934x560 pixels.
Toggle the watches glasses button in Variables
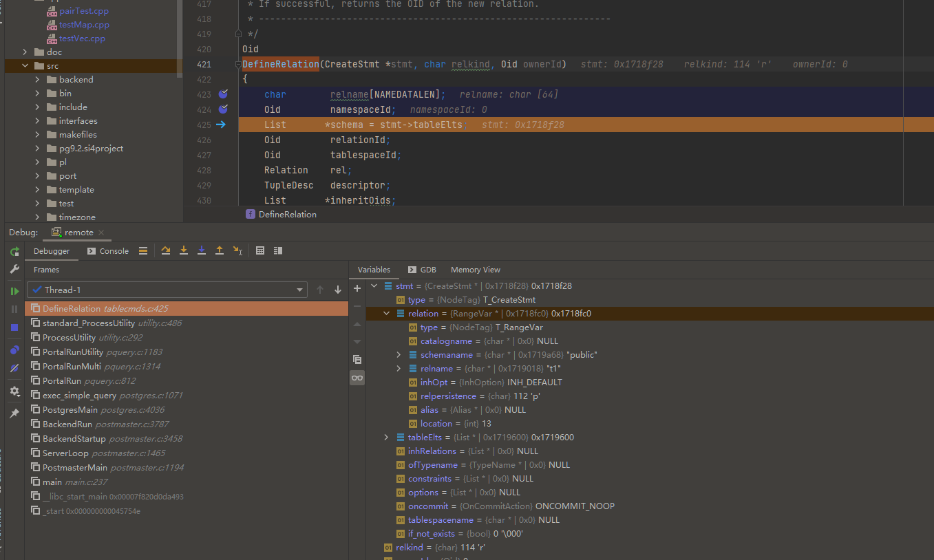pyautogui.click(x=357, y=378)
